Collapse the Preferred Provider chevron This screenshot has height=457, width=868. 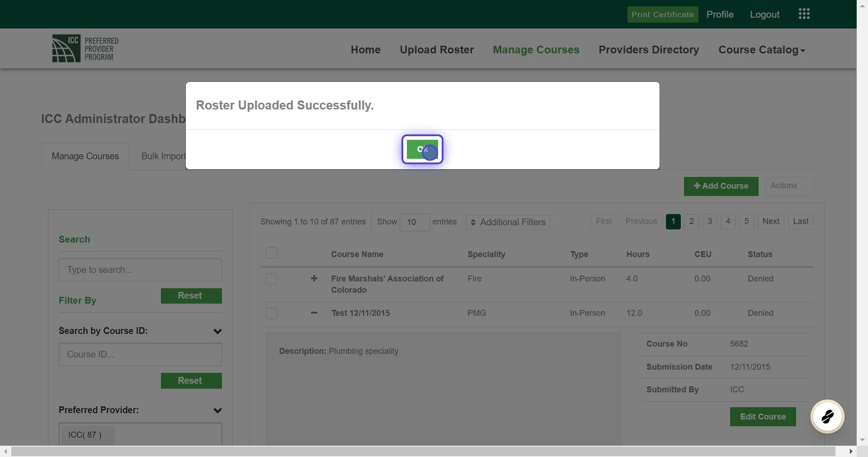217,410
